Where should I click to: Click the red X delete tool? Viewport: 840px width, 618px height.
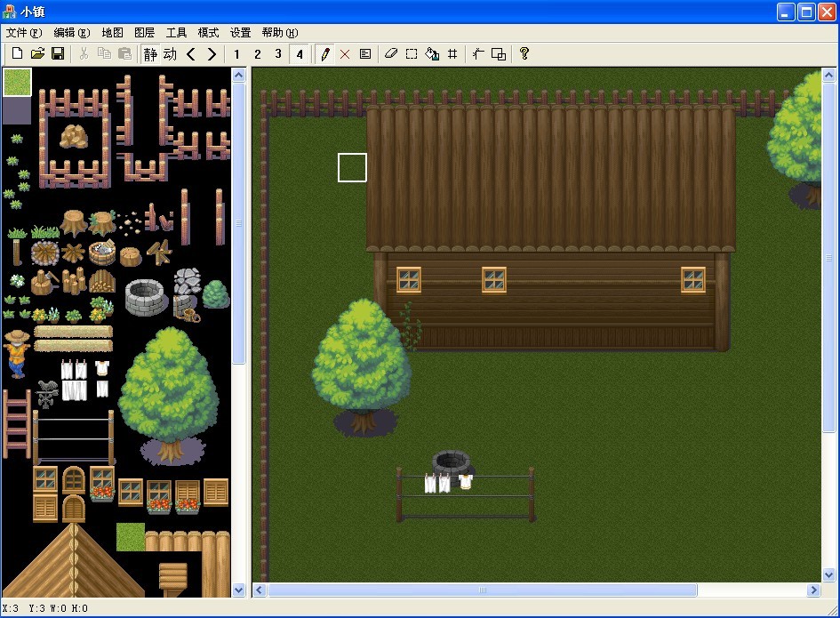click(345, 53)
